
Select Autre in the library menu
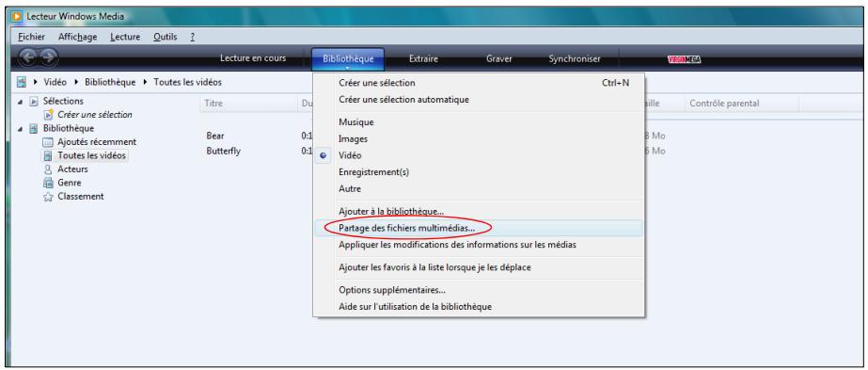click(479, 189)
